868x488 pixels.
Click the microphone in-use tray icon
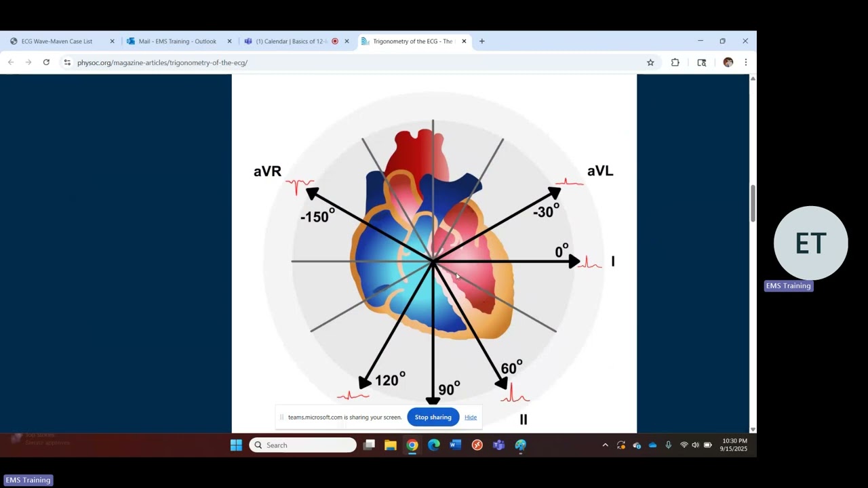[x=669, y=445]
